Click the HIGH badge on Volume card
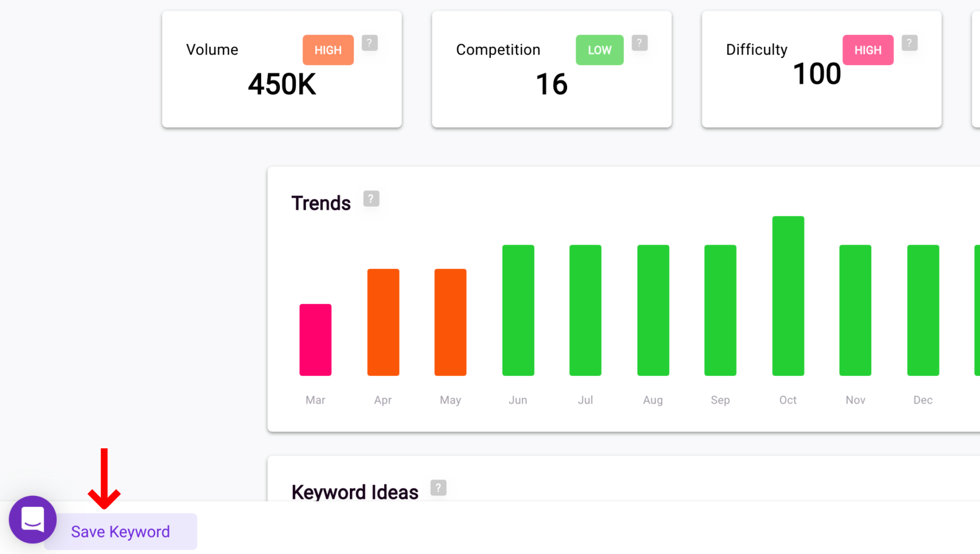Screen dimensions: 980x554 pos(328,50)
